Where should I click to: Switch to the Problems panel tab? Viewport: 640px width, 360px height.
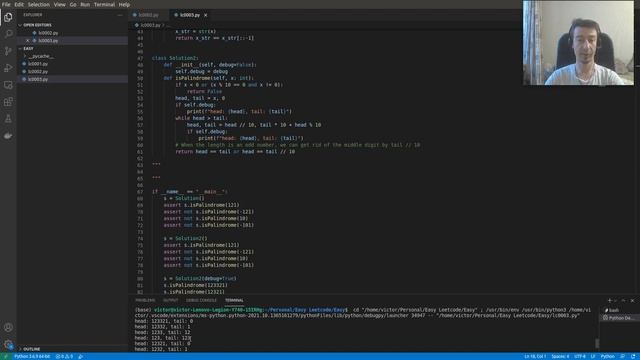pos(145,300)
